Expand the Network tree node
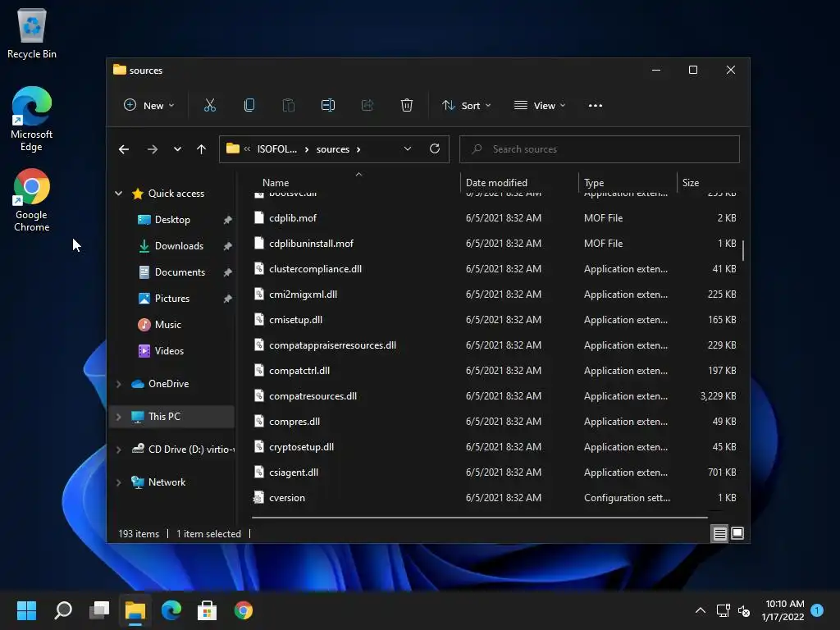Screen dimensions: 840x630 tap(118, 482)
